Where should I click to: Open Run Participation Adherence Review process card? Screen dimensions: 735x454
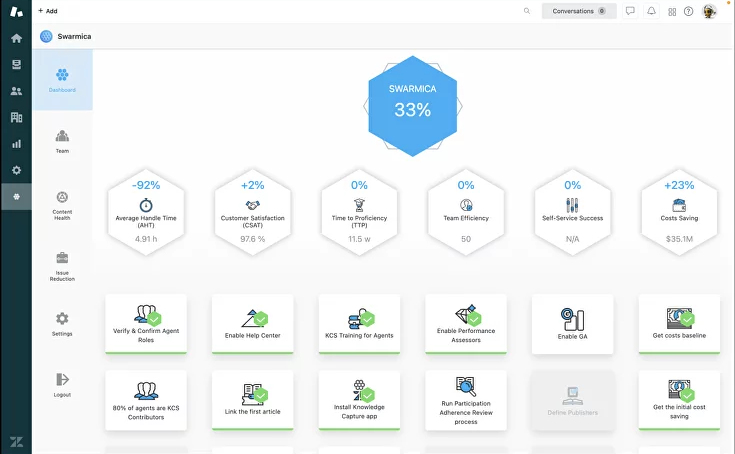pyautogui.click(x=466, y=400)
